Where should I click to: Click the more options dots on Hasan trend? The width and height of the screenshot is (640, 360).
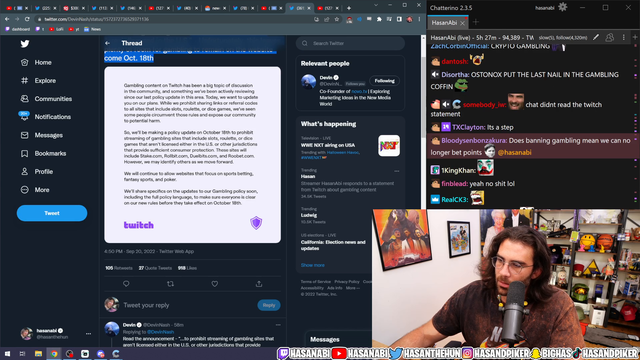397,171
